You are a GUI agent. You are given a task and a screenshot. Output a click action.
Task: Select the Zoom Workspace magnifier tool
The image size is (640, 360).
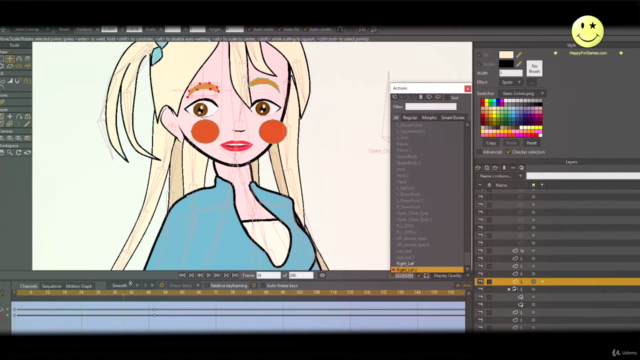pyautogui.click(x=10, y=153)
